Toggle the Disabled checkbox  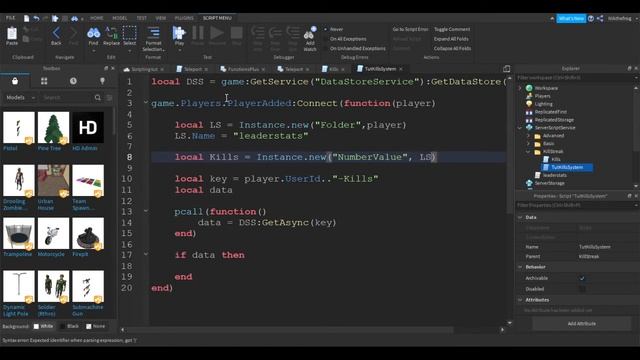pos(582,289)
